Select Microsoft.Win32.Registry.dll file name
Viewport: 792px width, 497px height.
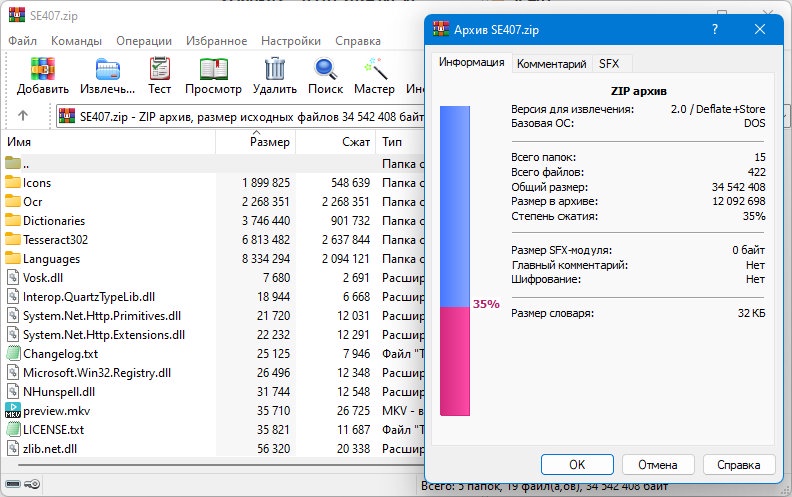click(x=97, y=373)
